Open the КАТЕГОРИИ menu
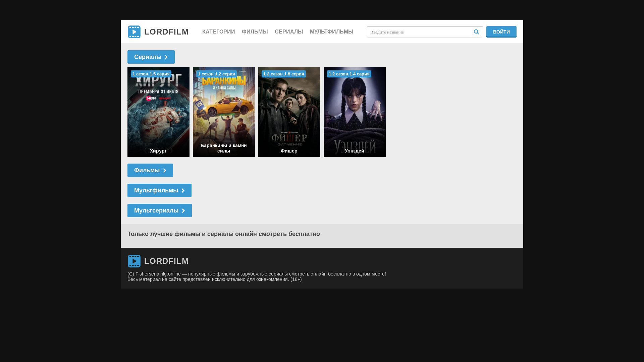644x362 pixels. coord(218,32)
